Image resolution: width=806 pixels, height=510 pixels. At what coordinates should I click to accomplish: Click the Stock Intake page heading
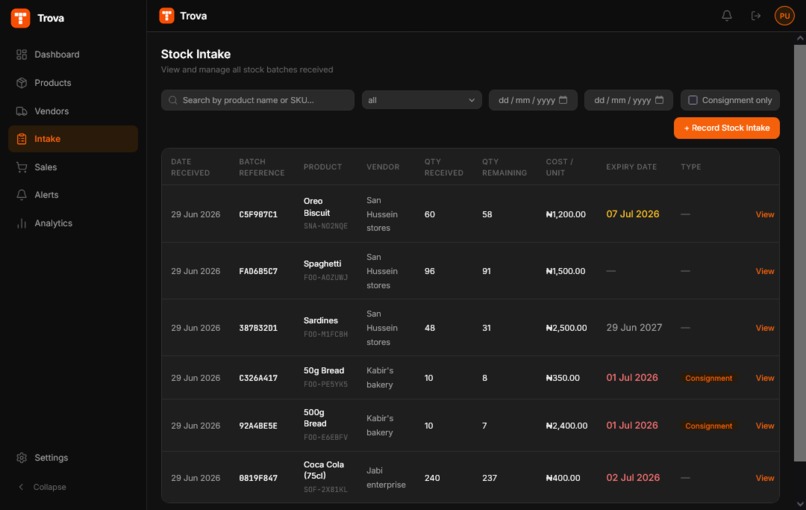[x=195, y=54]
